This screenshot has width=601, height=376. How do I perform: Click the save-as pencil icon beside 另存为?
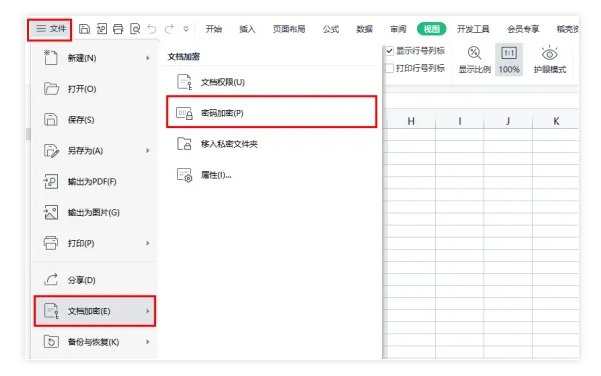pos(51,151)
